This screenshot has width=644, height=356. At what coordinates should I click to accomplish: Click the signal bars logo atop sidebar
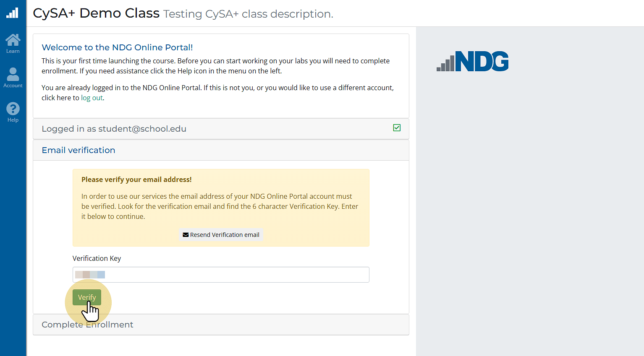[x=13, y=13]
